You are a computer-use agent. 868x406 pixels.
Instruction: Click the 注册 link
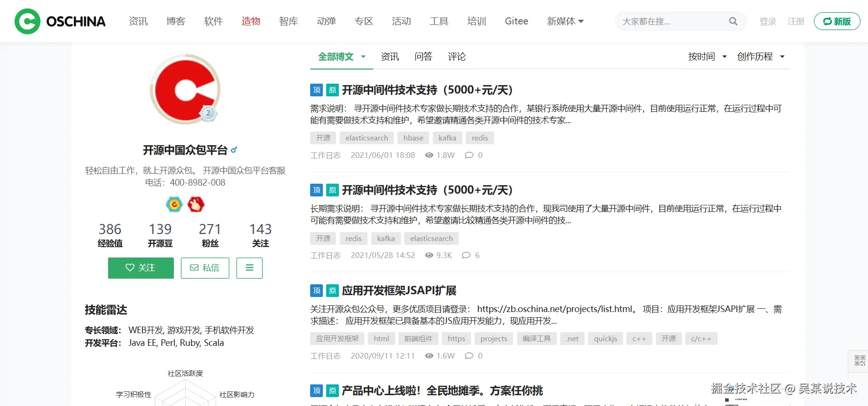coord(796,22)
